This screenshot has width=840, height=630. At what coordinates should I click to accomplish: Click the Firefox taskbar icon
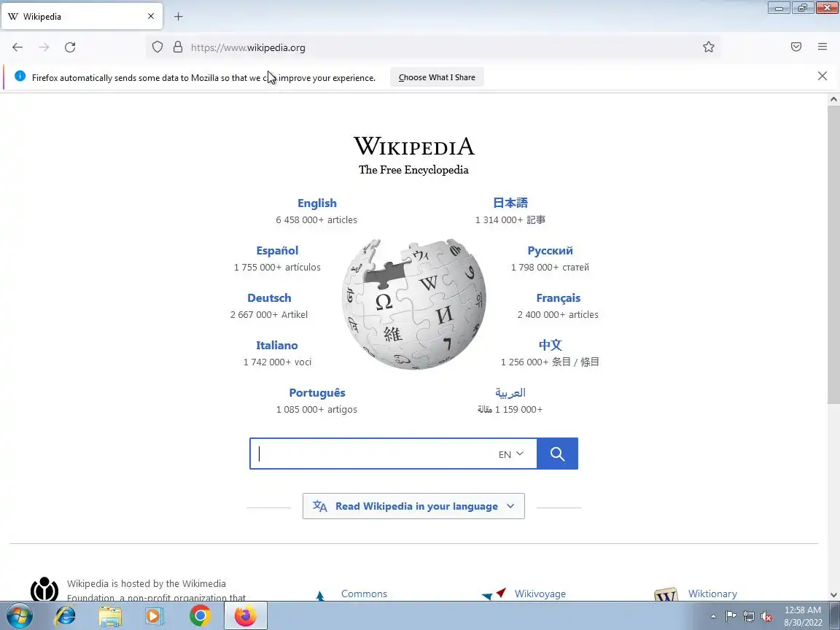click(x=245, y=616)
